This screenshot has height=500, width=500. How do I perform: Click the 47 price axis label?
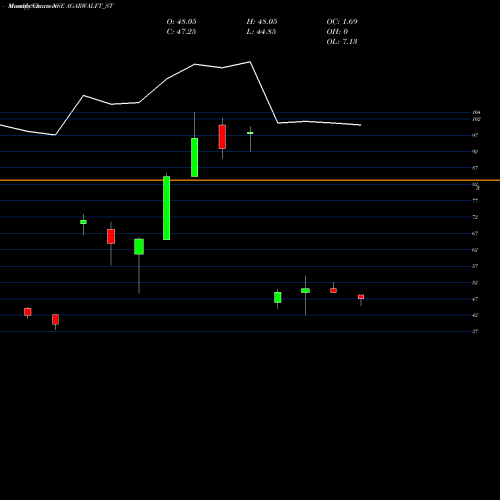tap(475, 299)
